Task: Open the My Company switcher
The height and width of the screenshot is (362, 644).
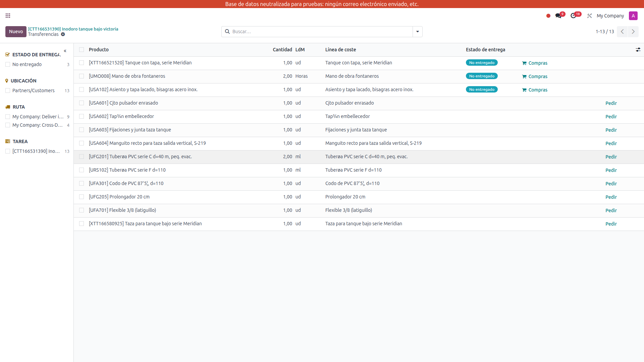Action: tap(610, 16)
